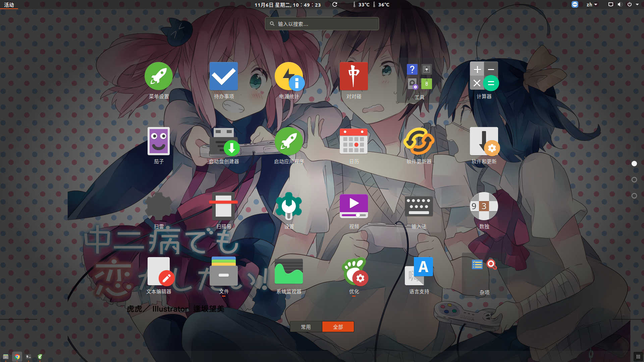Open the 茄子 Cheese webcam app
Image resolution: width=644 pixels, height=362 pixels.
click(159, 146)
